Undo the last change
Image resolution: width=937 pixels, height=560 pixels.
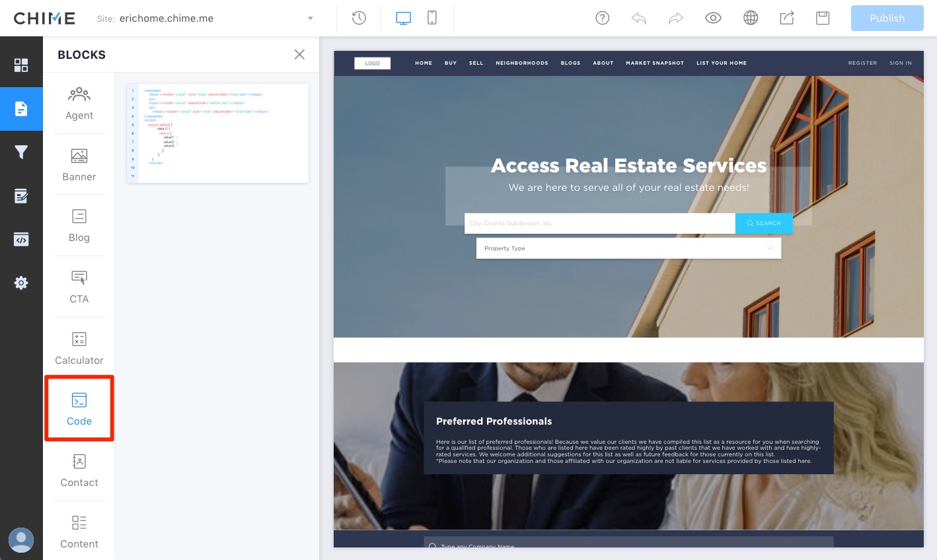[x=639, y=18]
